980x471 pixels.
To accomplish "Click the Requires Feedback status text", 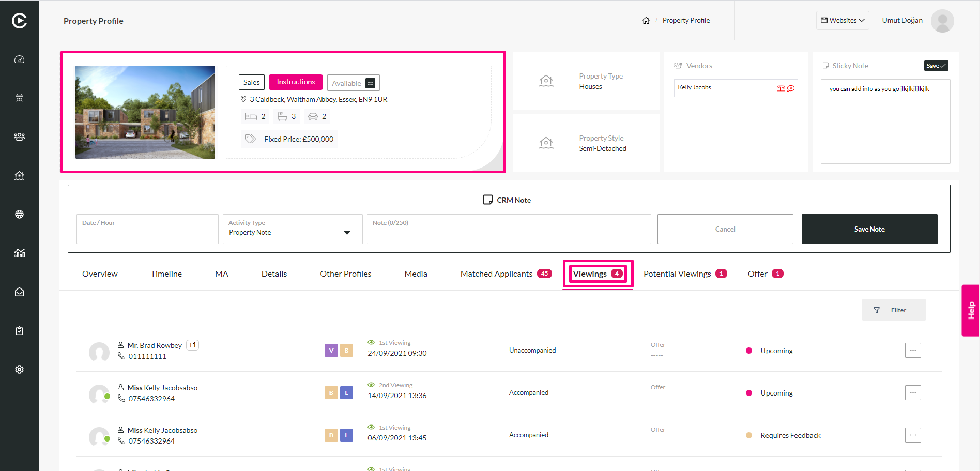I will [790, 435].
